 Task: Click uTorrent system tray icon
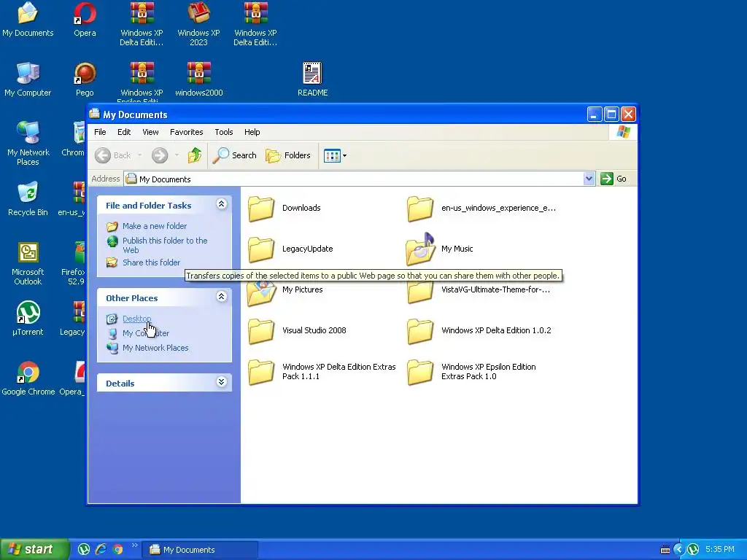click(x=693, y=550)
